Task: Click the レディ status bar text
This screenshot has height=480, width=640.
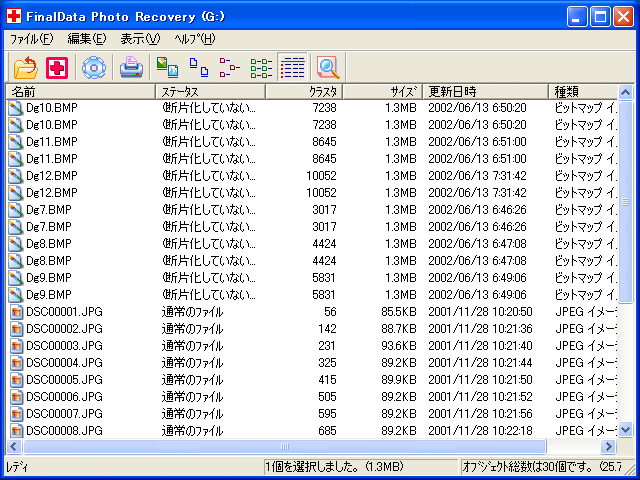Action: pyautogui.click(x=17, y=467)
